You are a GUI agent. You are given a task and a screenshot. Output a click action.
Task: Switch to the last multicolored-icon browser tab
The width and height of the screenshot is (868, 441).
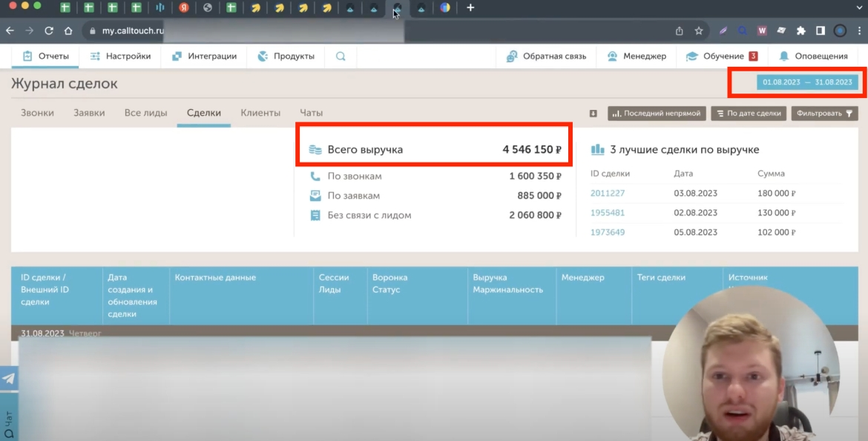[445, 7]
